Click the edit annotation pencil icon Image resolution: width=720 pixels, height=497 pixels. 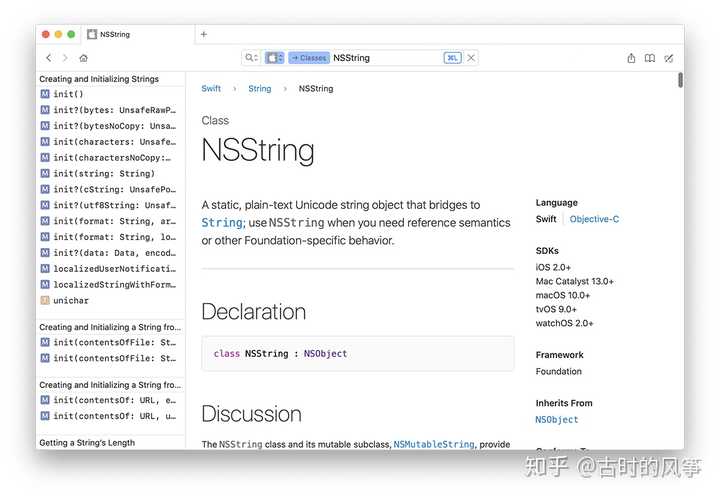click(x=669, y=58)
